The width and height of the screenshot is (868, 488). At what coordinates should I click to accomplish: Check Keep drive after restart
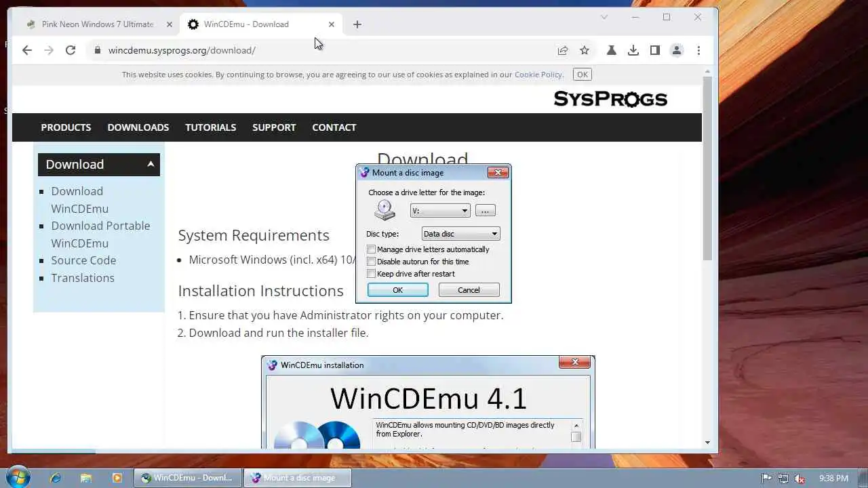[371, 274]
